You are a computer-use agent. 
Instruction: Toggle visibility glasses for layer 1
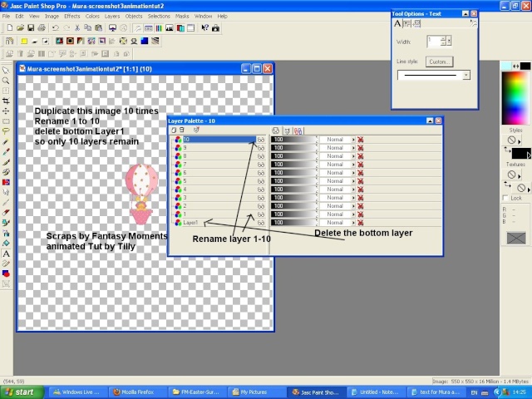tap(260, 214)
